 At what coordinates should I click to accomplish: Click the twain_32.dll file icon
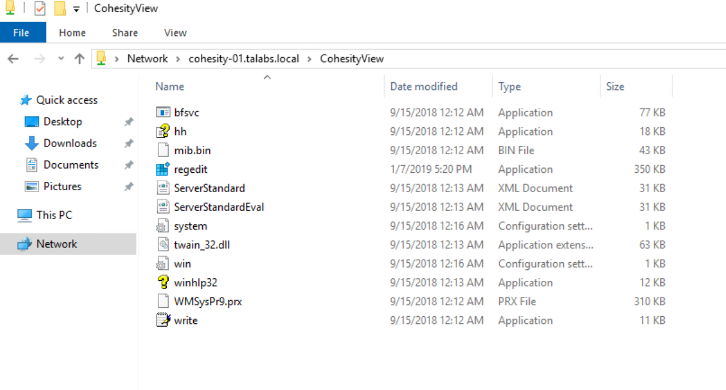[x=163, y=245]
